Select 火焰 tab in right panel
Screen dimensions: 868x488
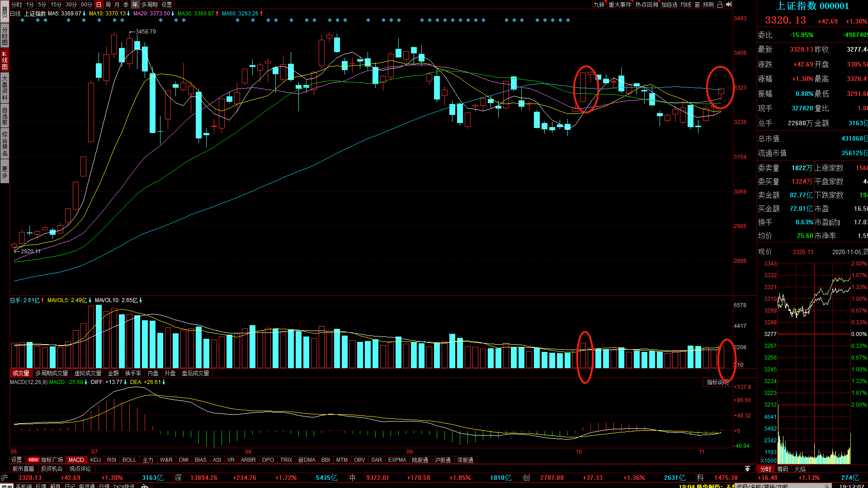point(800,469)
